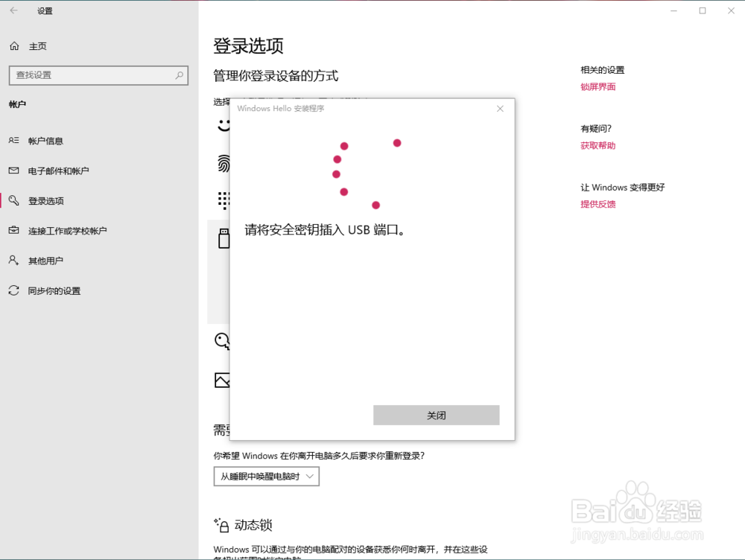Click the account info icon
The height and width of the screenshot is (560, 745).
click(x=13, y=141)
